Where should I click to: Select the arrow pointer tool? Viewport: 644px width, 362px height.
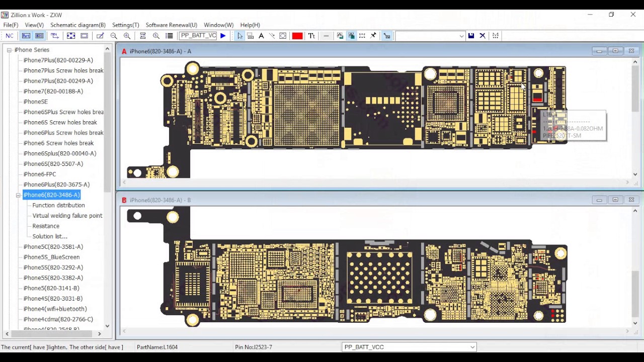[240, 36]
